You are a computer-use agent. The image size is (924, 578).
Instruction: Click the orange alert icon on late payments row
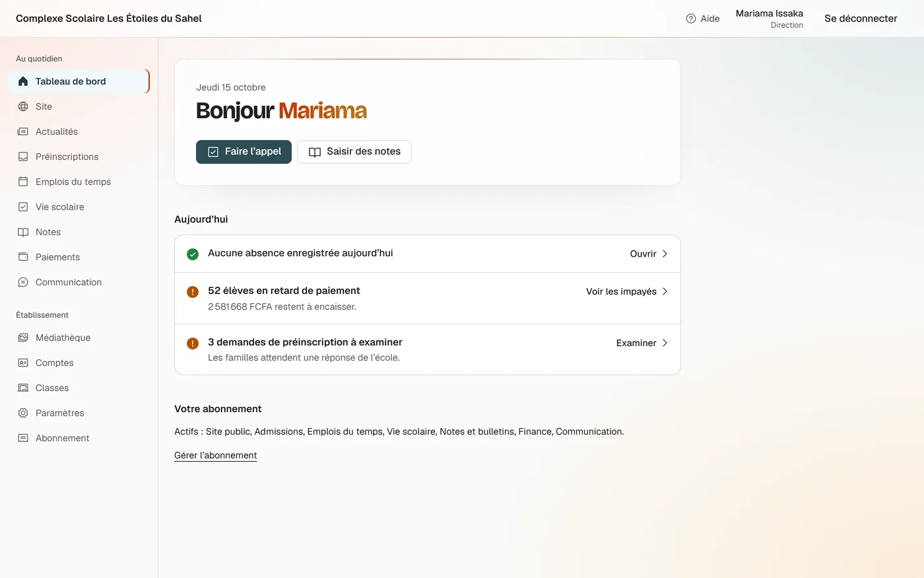point(193,292)
